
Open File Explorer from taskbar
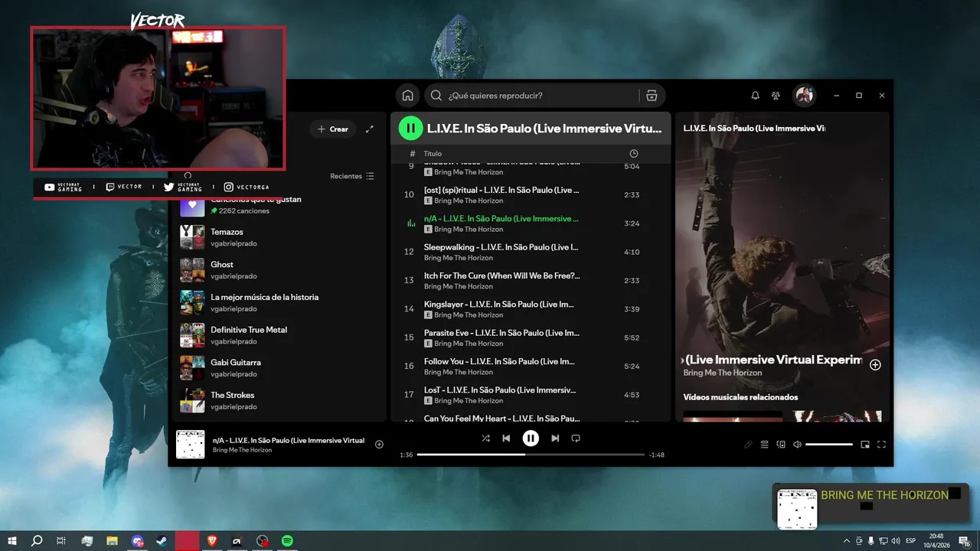coord(112,541)
